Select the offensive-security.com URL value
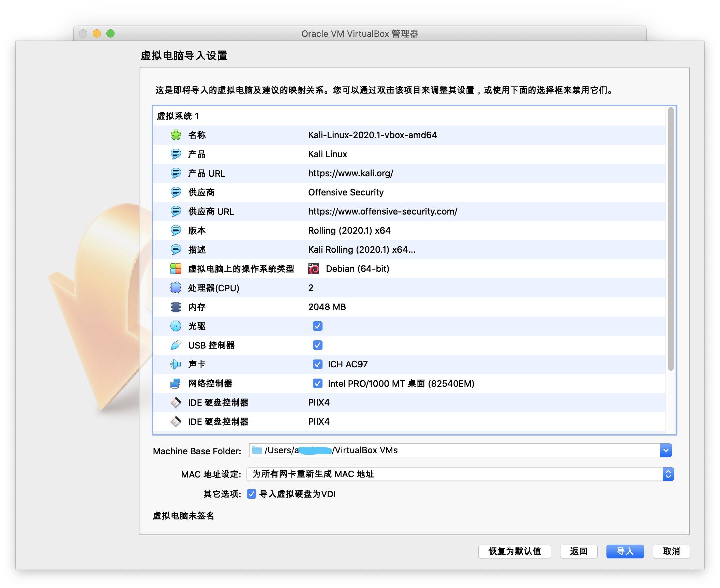Screen dimensions: 720x588 tap(383, 211)
